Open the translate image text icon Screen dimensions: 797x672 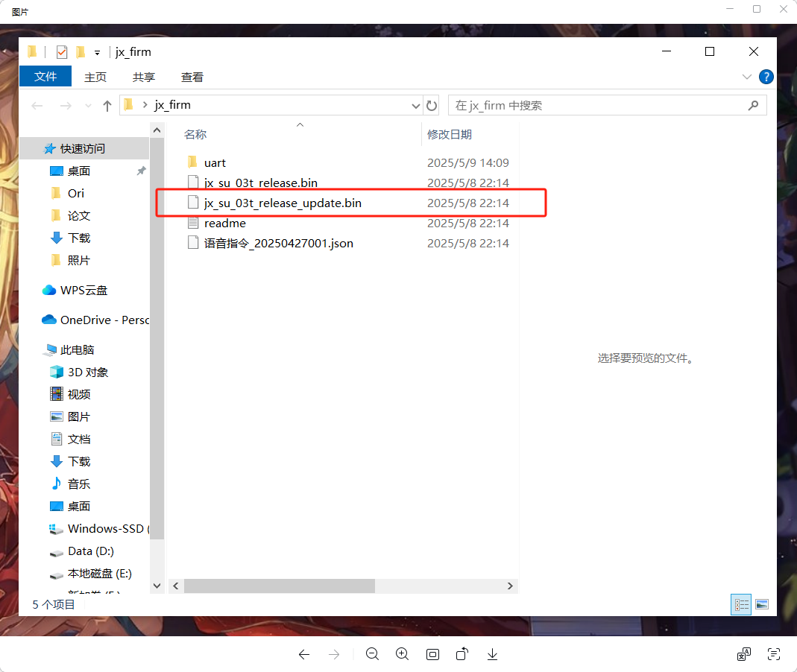(x=743, y=654)
